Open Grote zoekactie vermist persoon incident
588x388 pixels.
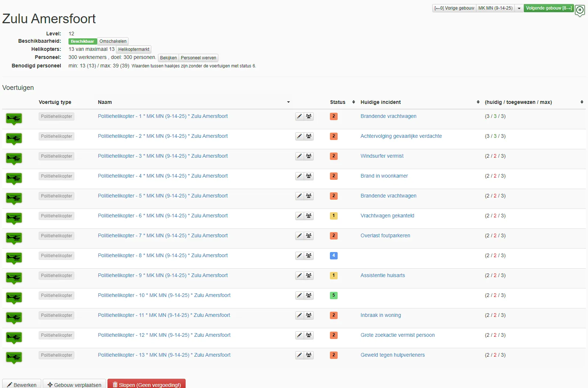coord(398,335)
